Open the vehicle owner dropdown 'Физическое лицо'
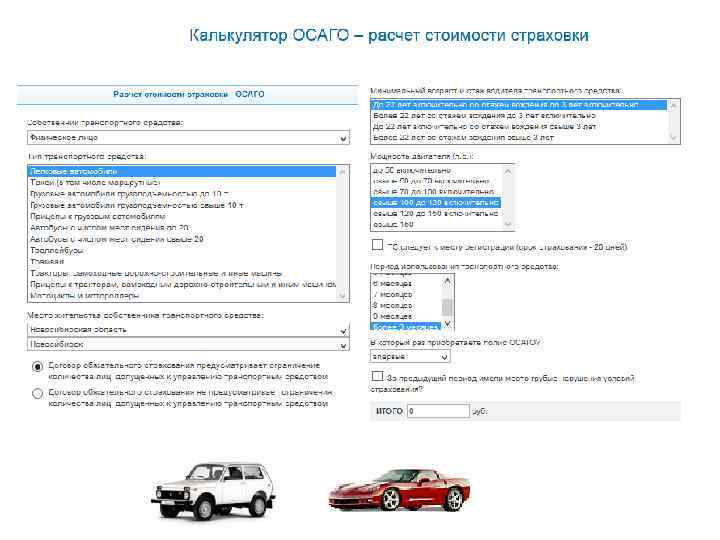This screenshot has width=720, height=540. pyautogui.click(x=188, y=138)
